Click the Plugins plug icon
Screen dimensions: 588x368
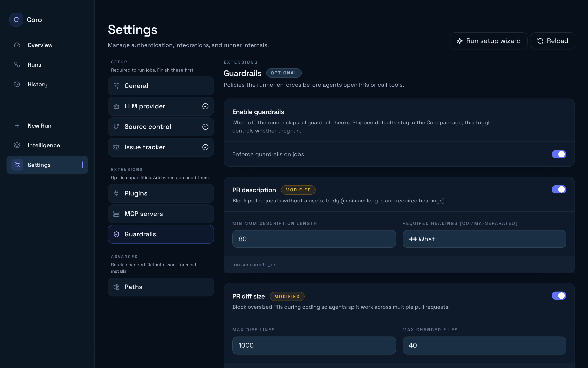tap(116, 193)
